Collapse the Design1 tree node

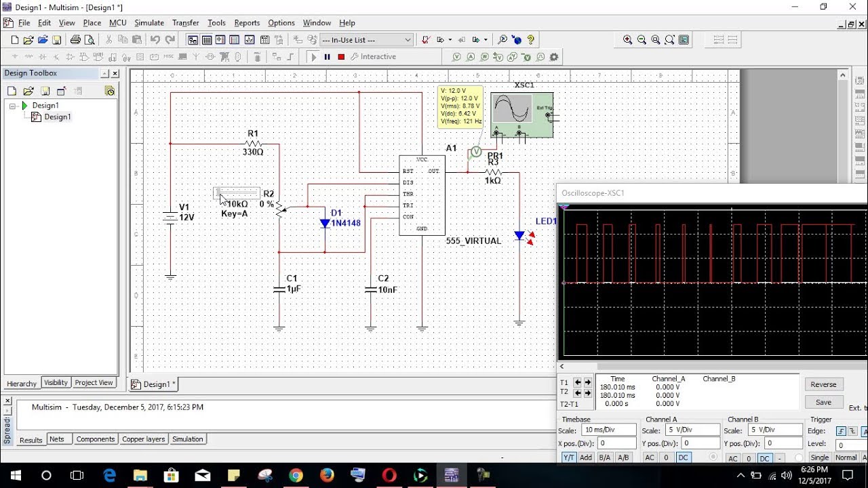[12, 106]
